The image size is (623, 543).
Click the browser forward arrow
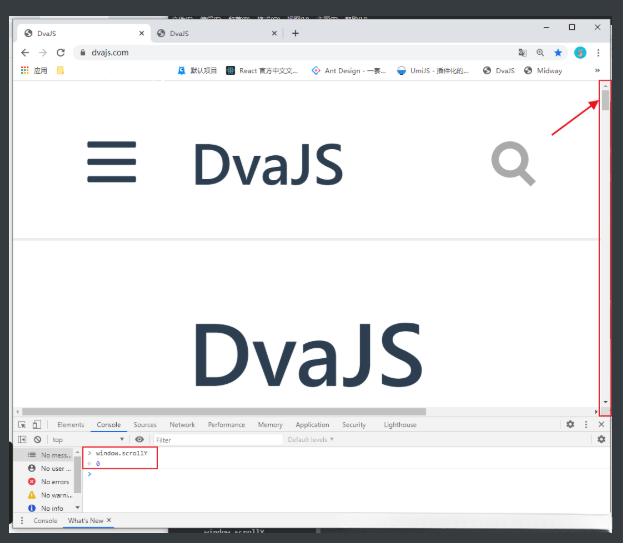(43, 52)
